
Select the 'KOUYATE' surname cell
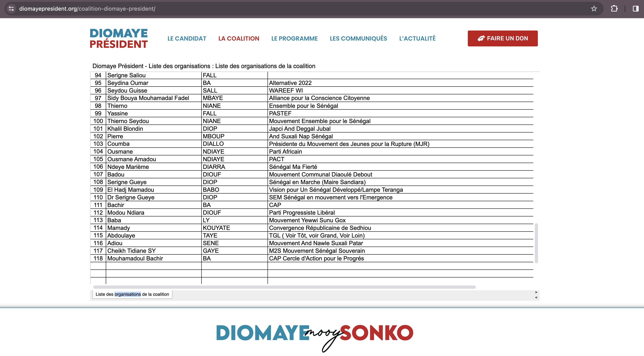234,228
